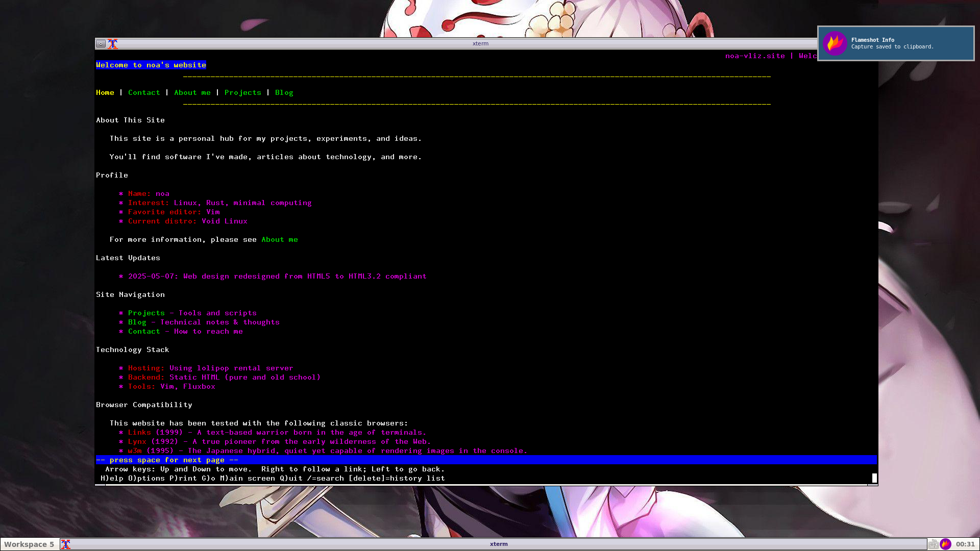980x551 pixels.
Task: Follow the Projects link in the navigation bar
Action: pyautogui.click(x=242, y=92)
